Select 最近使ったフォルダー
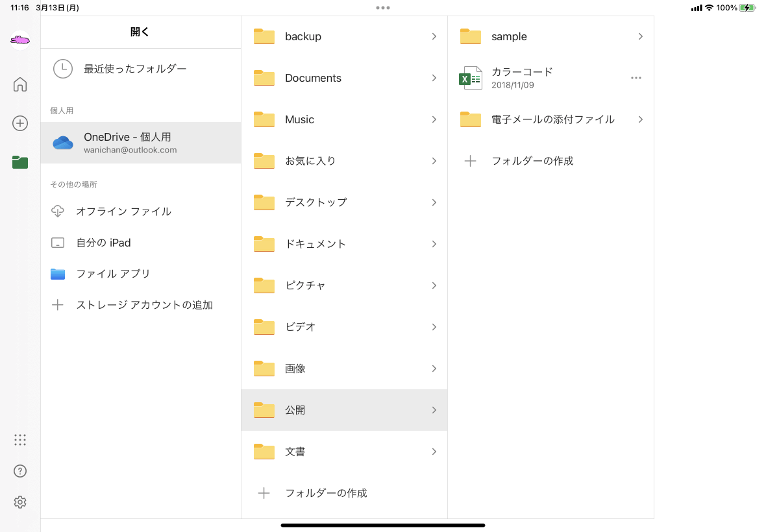 click(135, 69)
